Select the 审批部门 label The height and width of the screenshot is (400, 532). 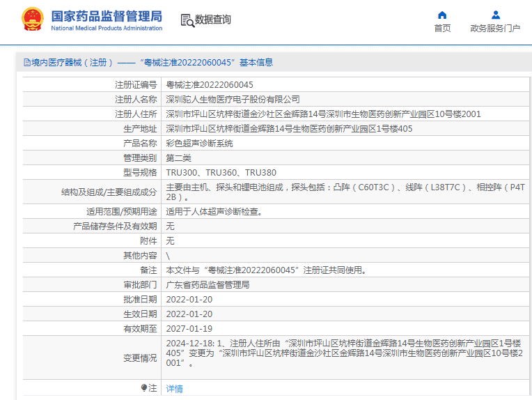(140, 284)
